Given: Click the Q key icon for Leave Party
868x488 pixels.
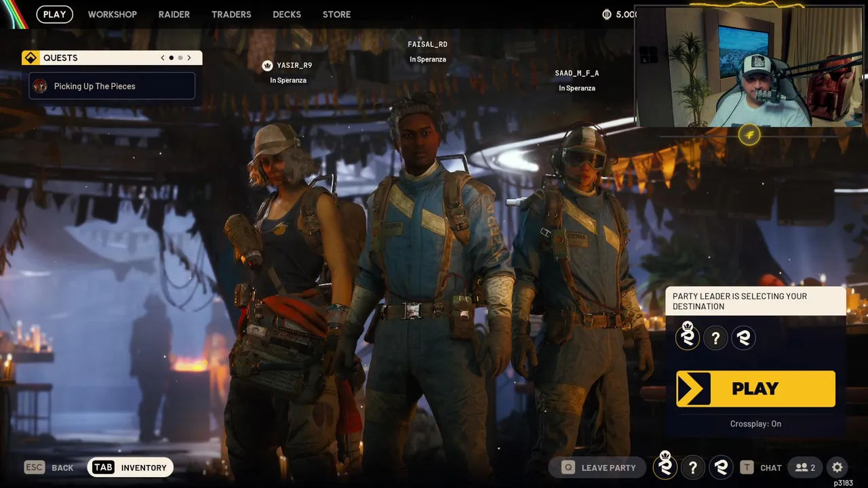Looking at the screenshot, I should tap(568, 467).
